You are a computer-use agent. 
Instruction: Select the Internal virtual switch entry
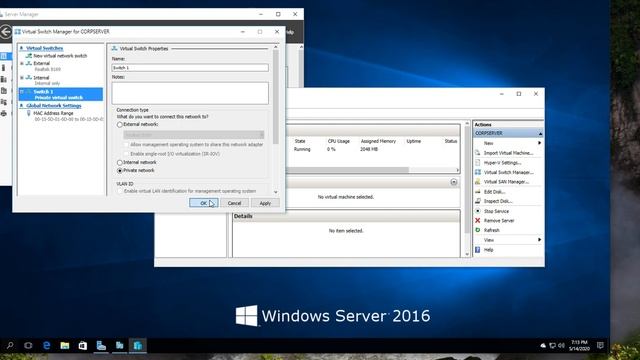[x=41, y=78]
